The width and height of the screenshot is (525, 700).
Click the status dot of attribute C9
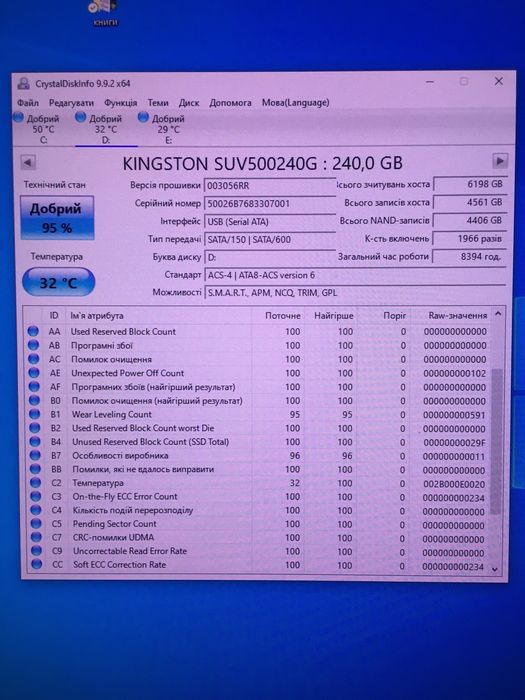37,551
